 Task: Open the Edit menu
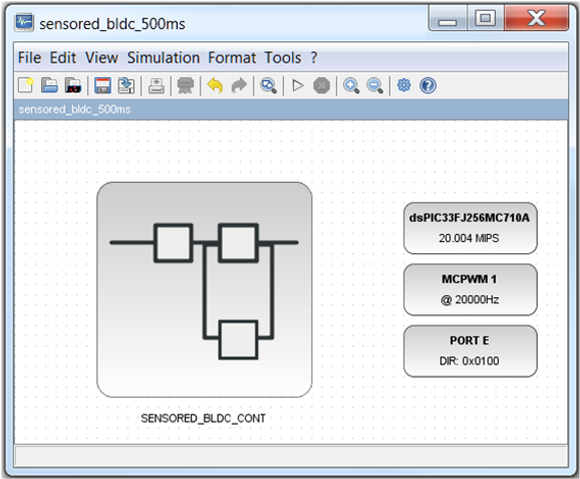click(63, 58)
